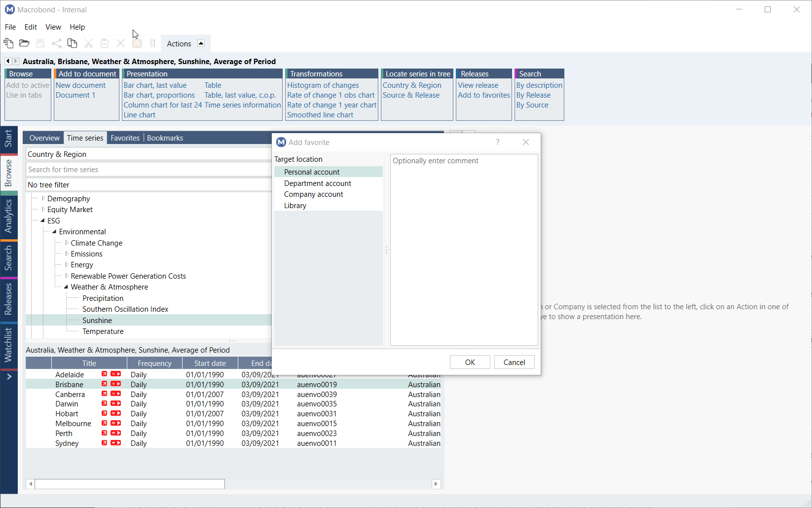Click the wide red icon in Sydney row
The image size is (812, 508).
[x=115, y=442]
